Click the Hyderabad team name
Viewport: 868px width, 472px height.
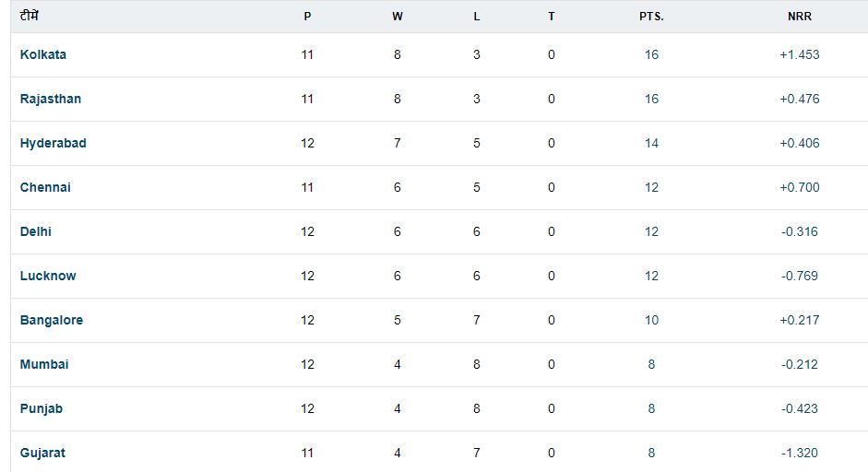(x=54, y=143)
